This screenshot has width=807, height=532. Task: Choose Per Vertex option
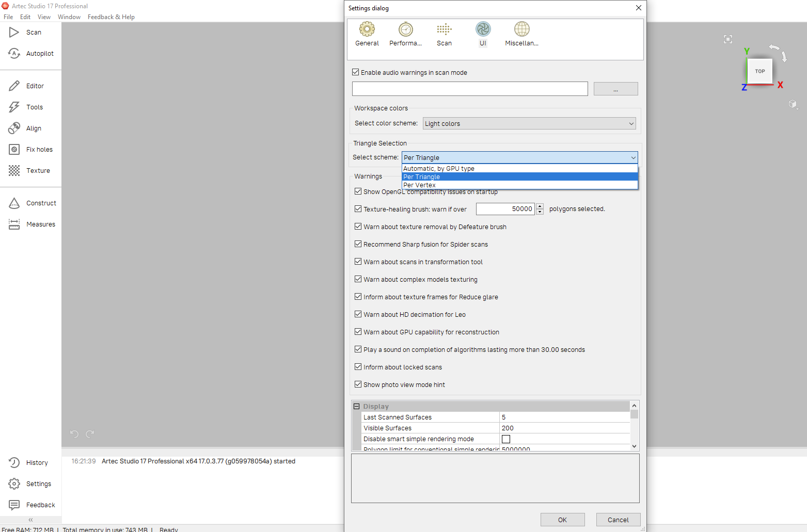pos(519,185)
